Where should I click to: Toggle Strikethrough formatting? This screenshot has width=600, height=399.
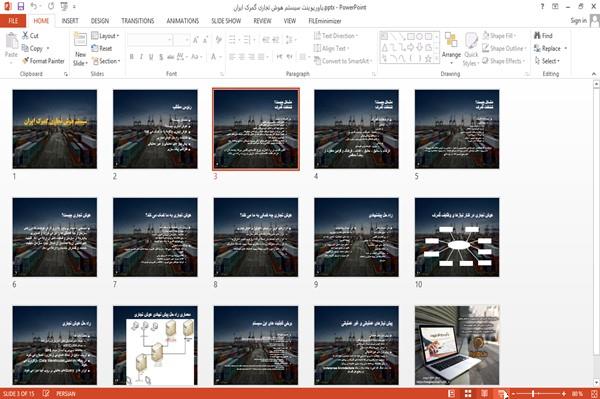(171, 57)
